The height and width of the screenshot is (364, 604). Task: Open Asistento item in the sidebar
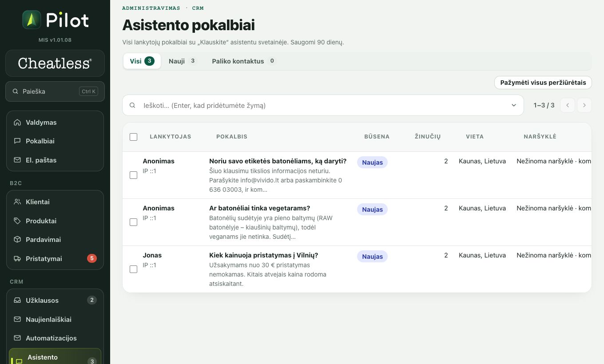pyautogui.click(x=55, y=356)
